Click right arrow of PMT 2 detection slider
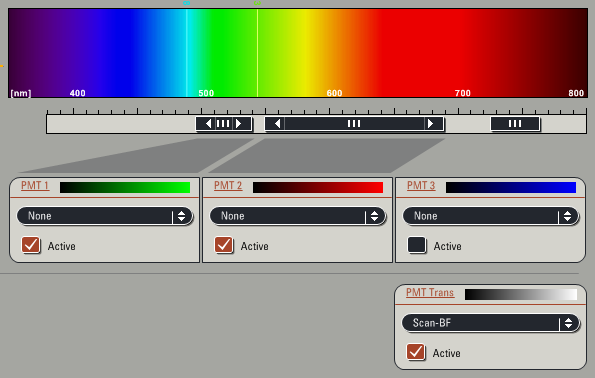This screenshot has width=595, height=378. [430, 124]
